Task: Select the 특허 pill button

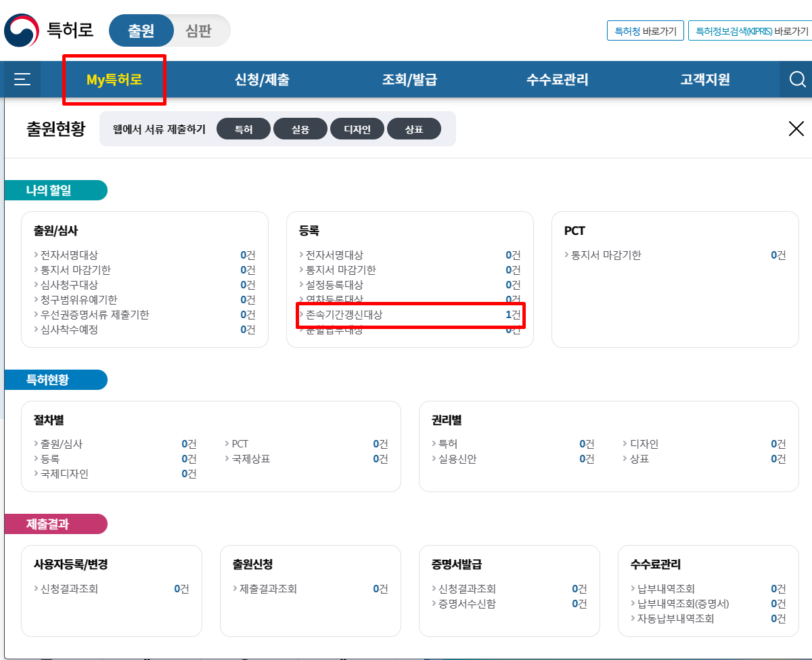Action: pyautogui.click(x=244, y=129)
